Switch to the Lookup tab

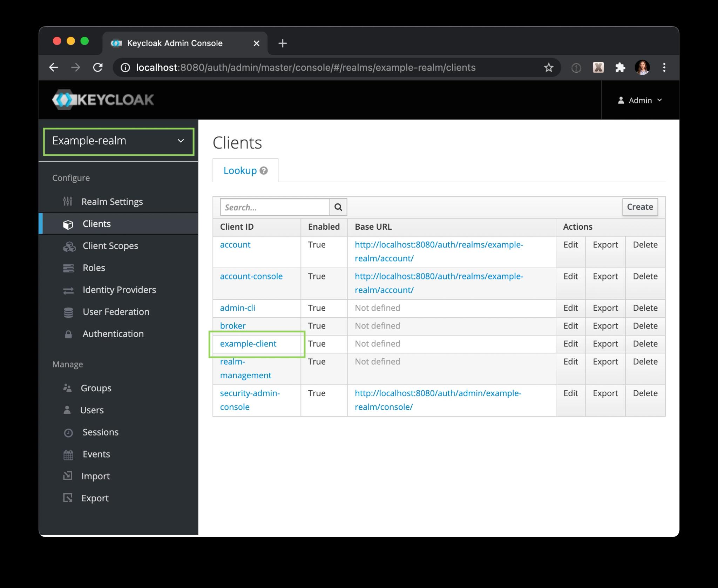tap(240, 170)
